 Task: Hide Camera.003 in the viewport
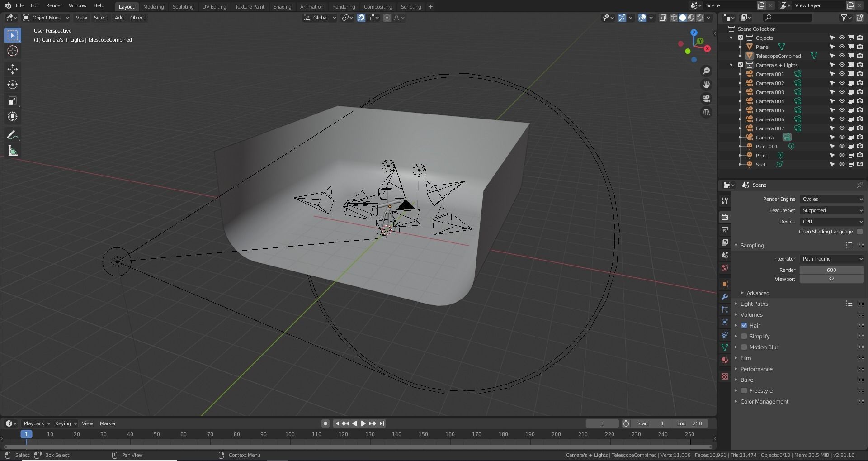[x=842, y=92]
